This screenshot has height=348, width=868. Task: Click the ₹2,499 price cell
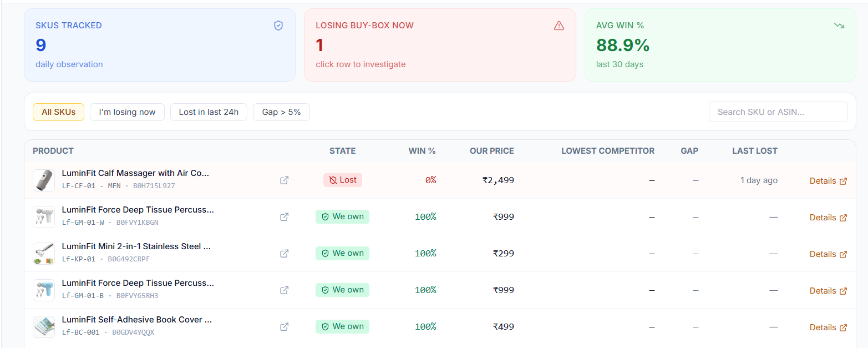(x=498, y=180)
